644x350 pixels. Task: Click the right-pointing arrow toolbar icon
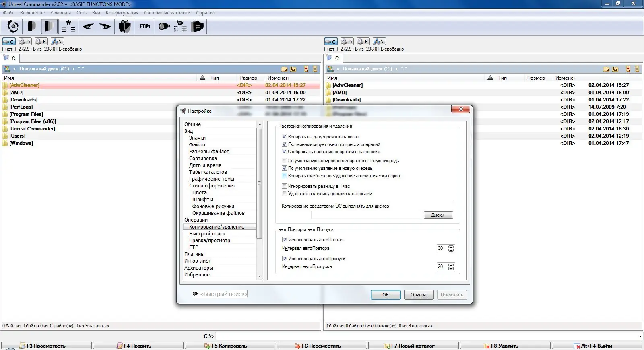tap(105, 27)
